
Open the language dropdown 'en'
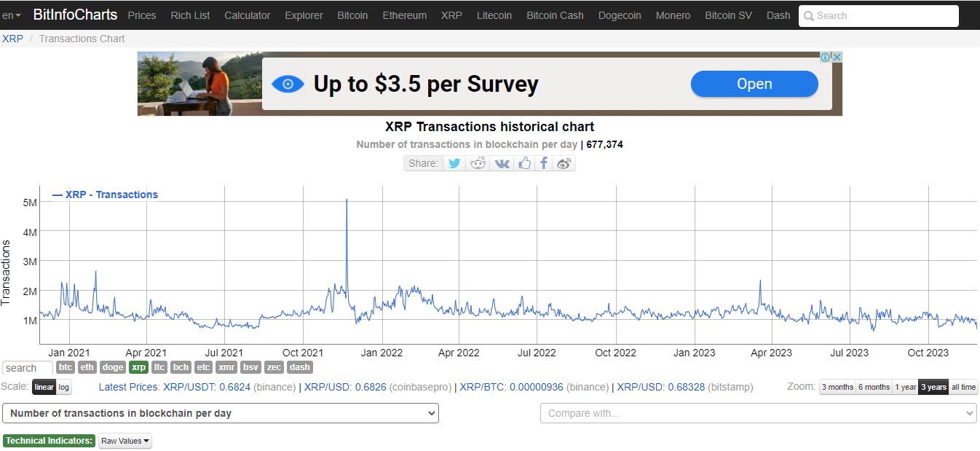click(x=11, y=15)
